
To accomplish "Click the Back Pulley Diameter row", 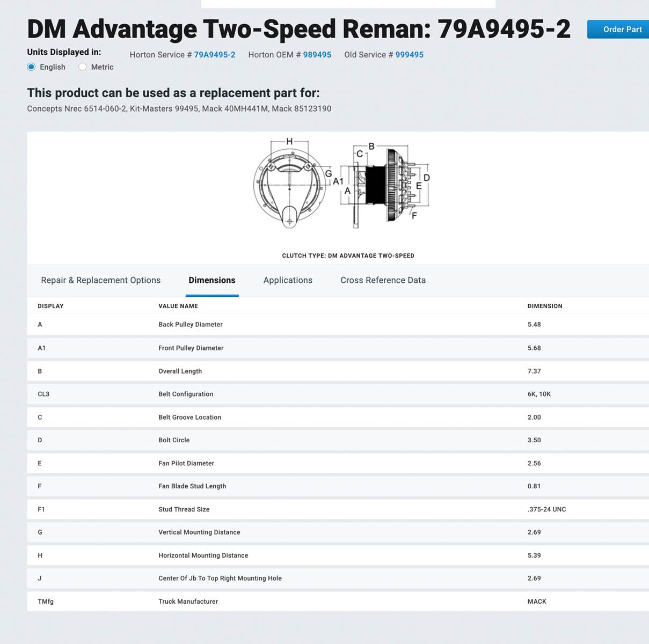I will [x=190, y=325].
